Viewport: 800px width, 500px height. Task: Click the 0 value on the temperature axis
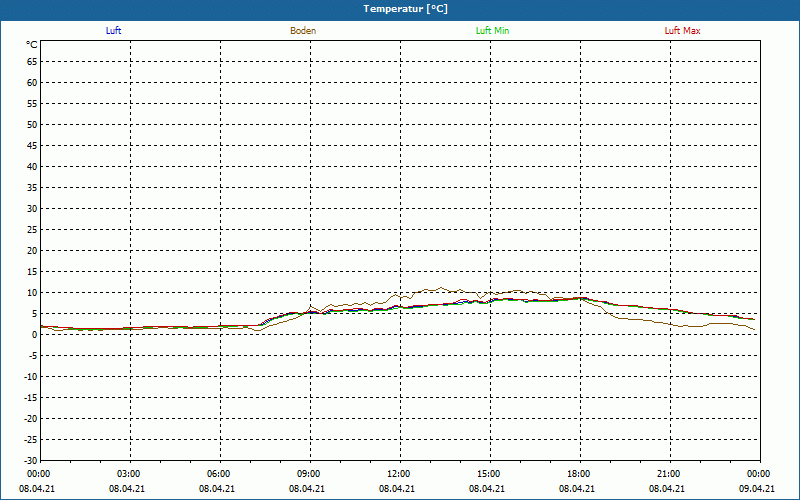[x=35, y=335]
